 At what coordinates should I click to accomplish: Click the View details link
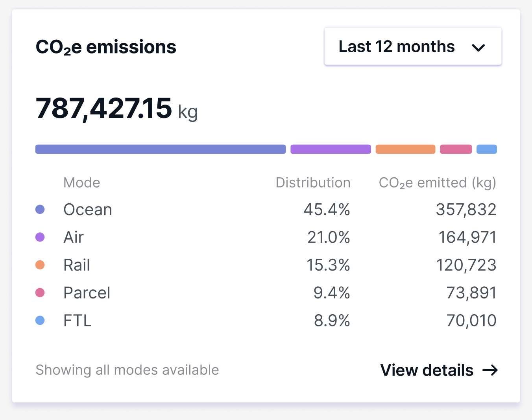(427, 370)
